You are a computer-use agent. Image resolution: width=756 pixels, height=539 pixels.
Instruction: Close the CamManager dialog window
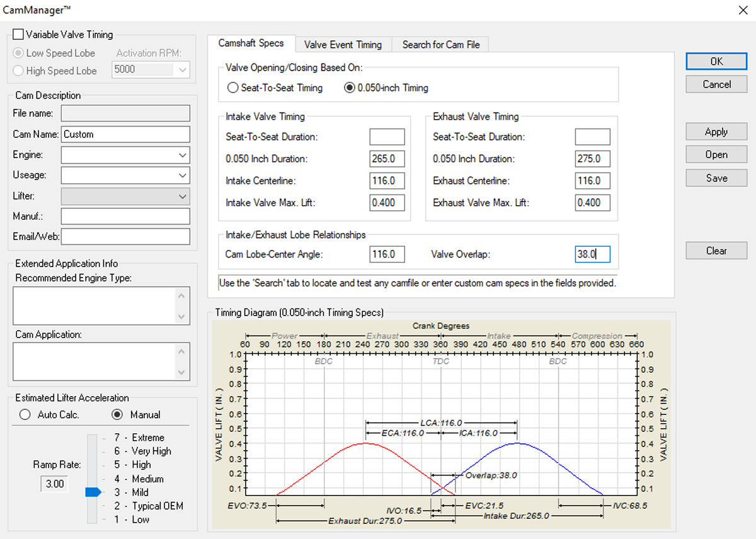742,9
